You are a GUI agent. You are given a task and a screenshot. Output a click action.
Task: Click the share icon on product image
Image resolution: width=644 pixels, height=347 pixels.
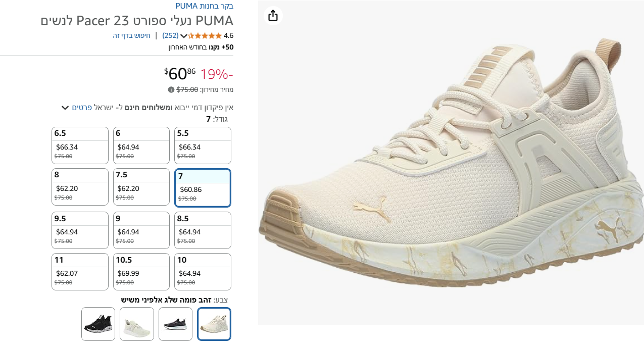[x=273, y=16]
